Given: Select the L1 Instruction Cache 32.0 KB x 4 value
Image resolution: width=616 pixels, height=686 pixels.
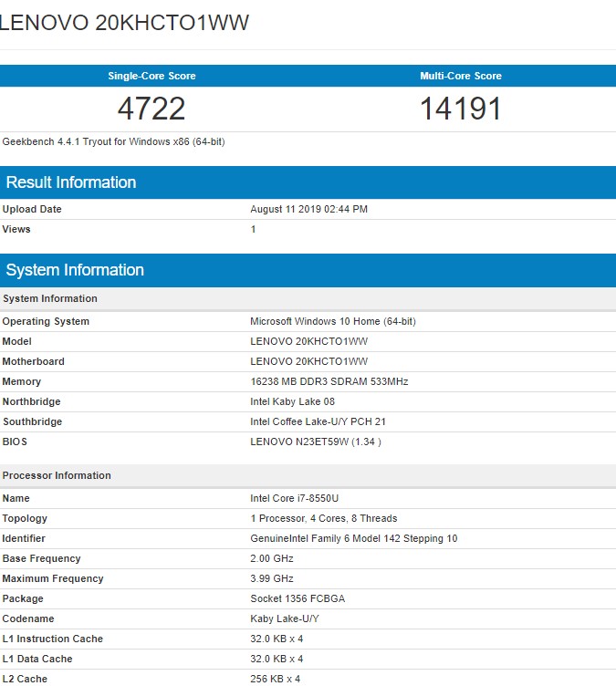Looking at the screenshot, I should [277, 639].
